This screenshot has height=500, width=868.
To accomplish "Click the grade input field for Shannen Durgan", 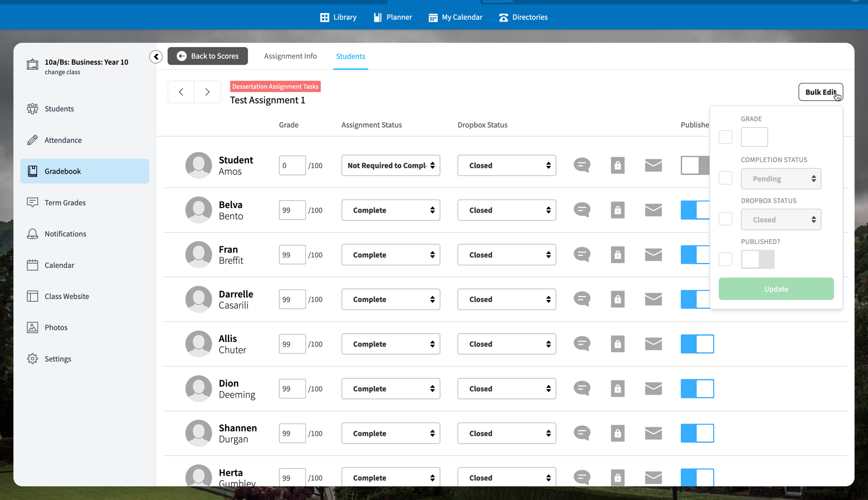I will [x=292, y=433].
